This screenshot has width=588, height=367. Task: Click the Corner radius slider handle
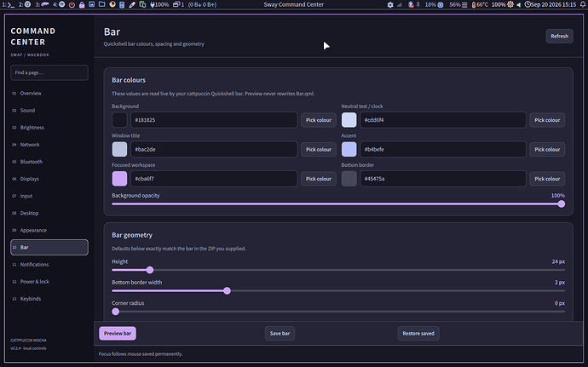[x=116, y=312]
